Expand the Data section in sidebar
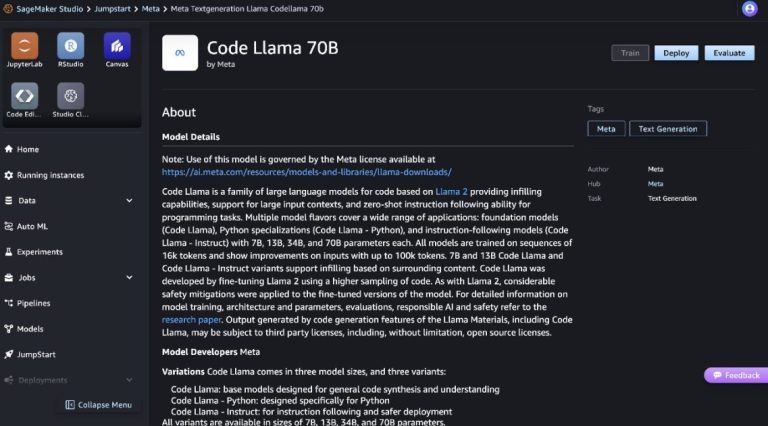Viewport: 768px width, 426px height. (x=130, y=200)
